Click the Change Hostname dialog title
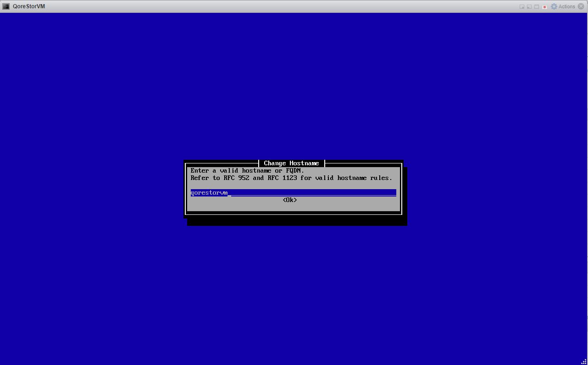This screenshot has height=365, width=588. [292, 163]
